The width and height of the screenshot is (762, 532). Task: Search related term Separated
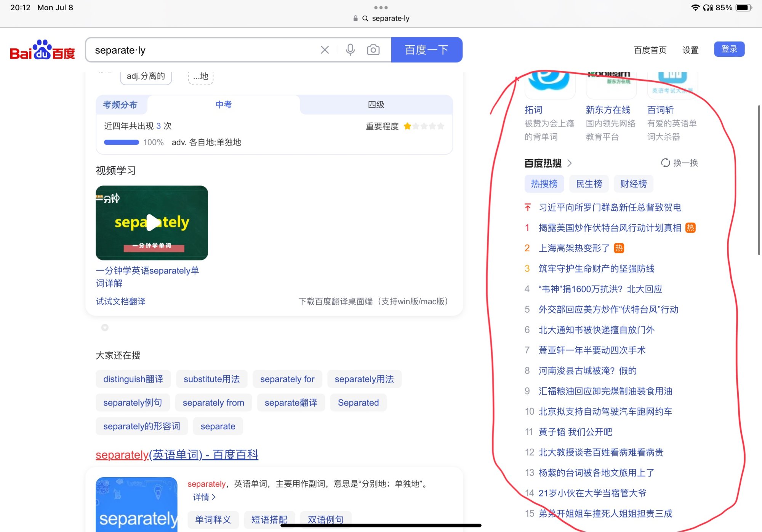click(x=358, y=403)
